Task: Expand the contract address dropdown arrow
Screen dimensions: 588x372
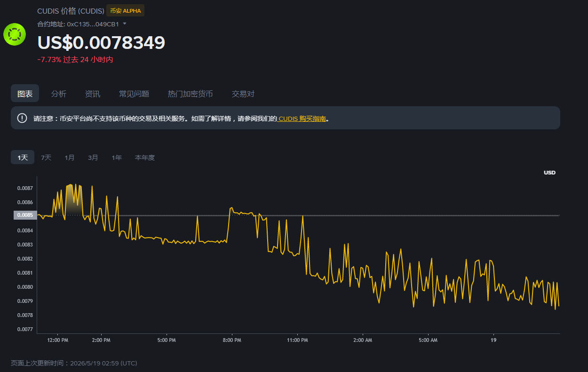Action: coord(125,24)
